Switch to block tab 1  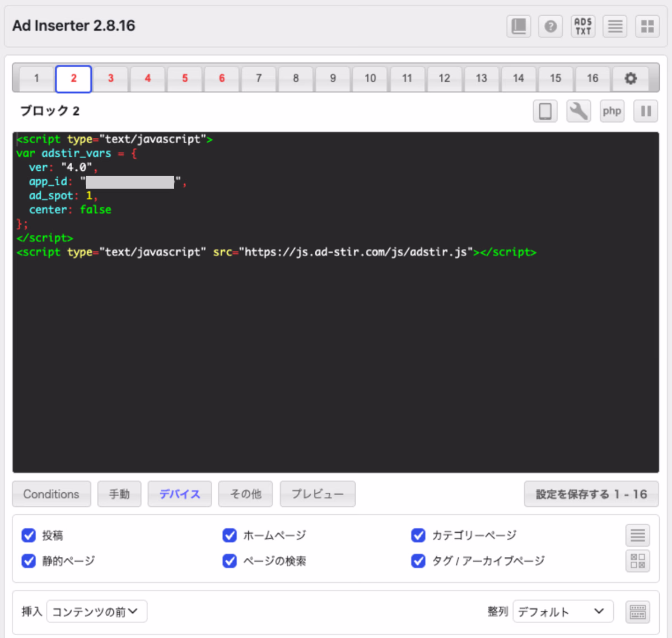[x=36, y=78]
